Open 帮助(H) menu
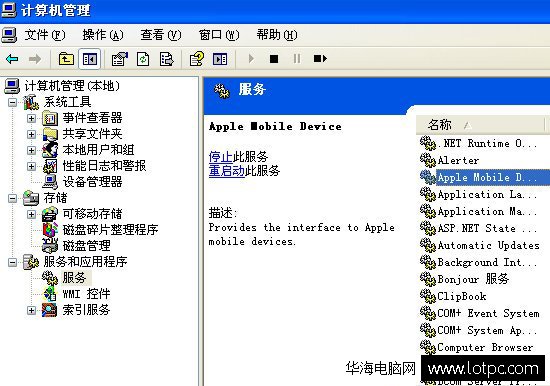 tap(277, 35)
